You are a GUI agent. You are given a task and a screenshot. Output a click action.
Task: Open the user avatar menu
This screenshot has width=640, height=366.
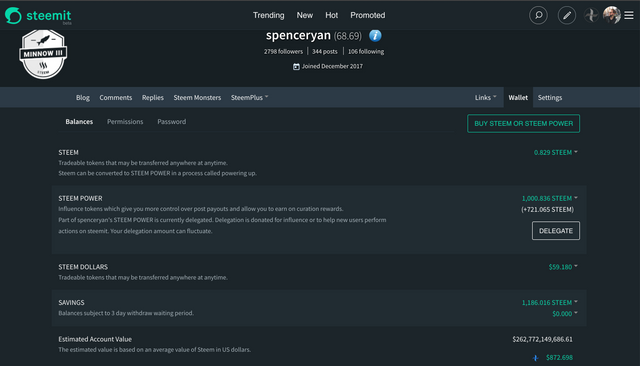611,15
